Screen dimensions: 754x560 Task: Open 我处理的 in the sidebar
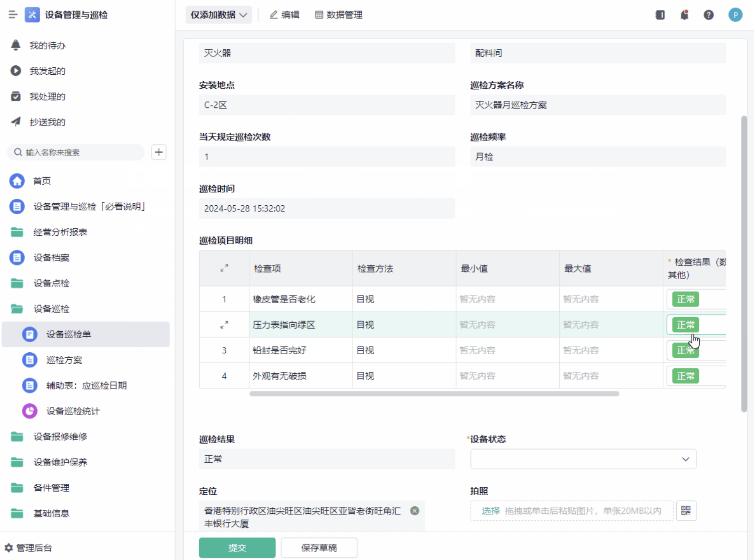point(48,96)
